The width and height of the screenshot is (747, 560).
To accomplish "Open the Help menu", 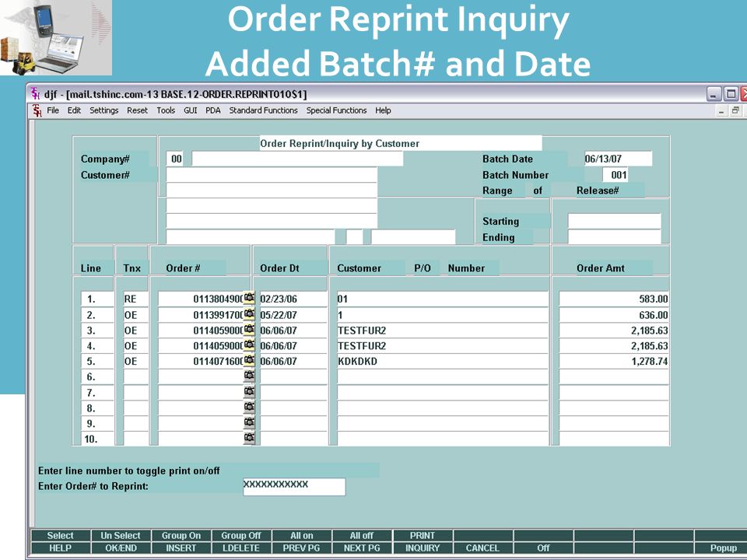I will point(383,110).
